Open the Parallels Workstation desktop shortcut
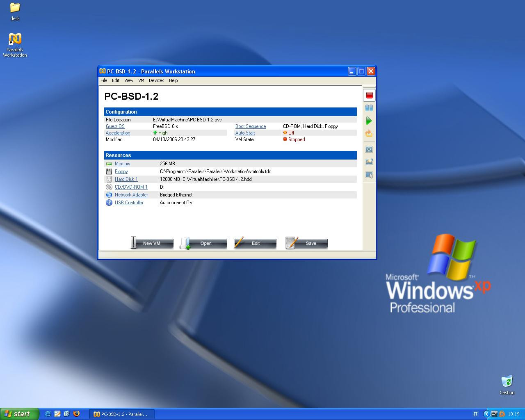Screen dimensions: 525x420 point(15,45)
